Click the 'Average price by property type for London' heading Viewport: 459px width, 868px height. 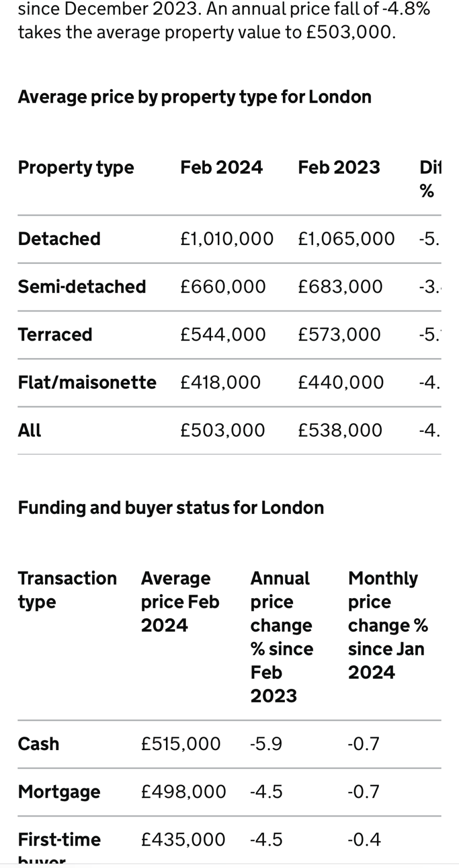195,97
